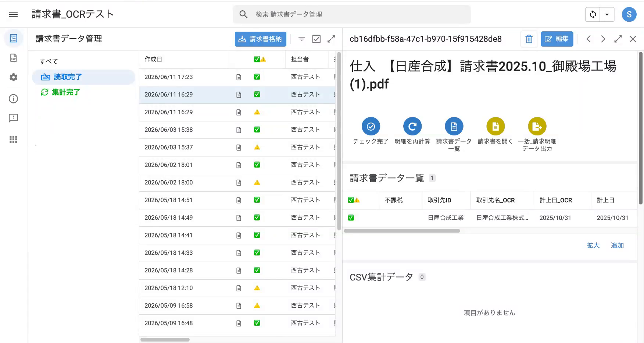Image resolution: width=644 pixels, height=343 pixels.
Task: Click the 日産合成工業株式... cell
Action: pos(502,218)
